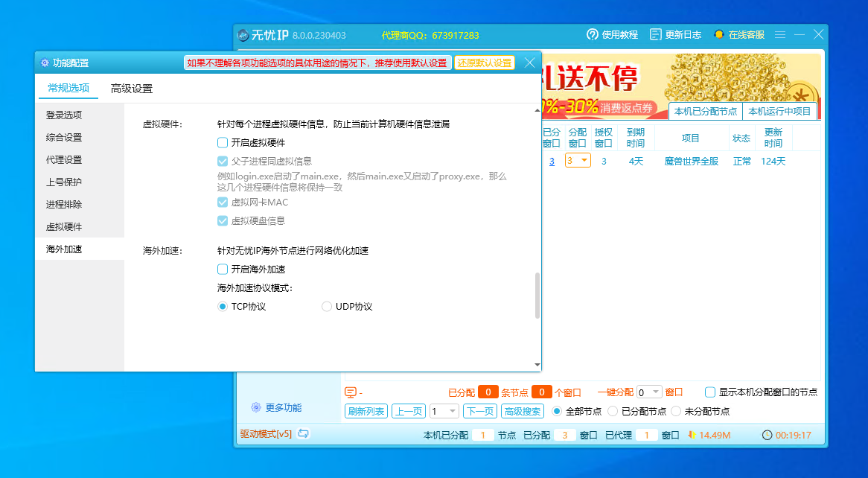
Task: Open the hamburger menu in 无忧IP title bar
Action: pyautogui.click(x=780, y=35)
